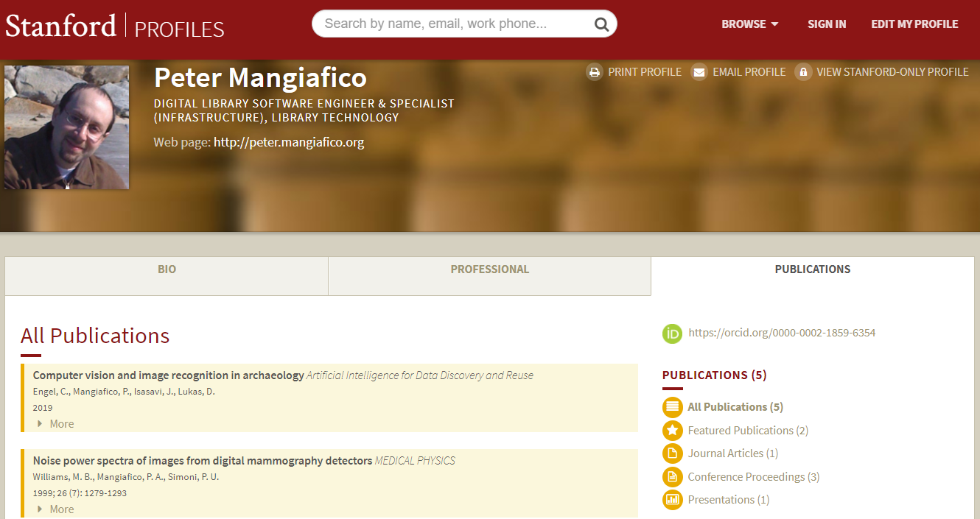The height and width of the screenshot is (519, 980).
Task: Click Artificial Intelligence for Data Discovery text
Action: 420,375
